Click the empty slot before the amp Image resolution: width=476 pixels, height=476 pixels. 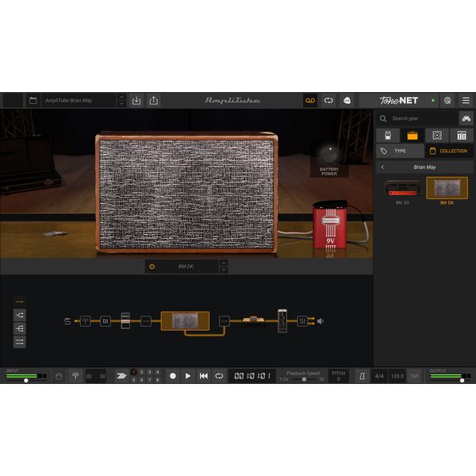146,321
